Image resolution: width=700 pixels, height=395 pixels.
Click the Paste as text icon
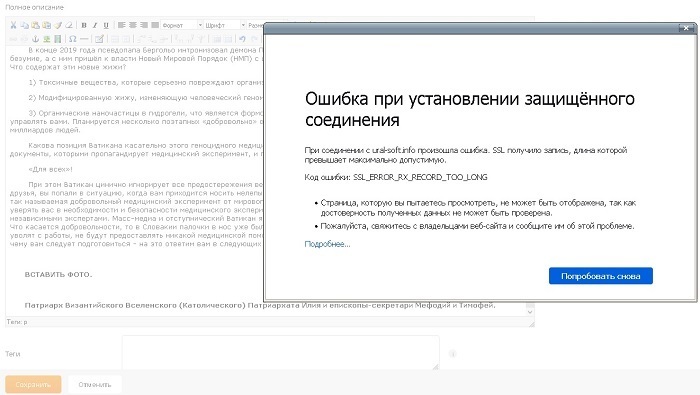coord(46,25)
